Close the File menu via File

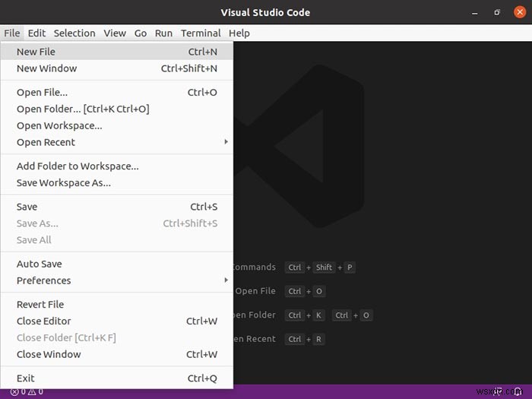12,33
